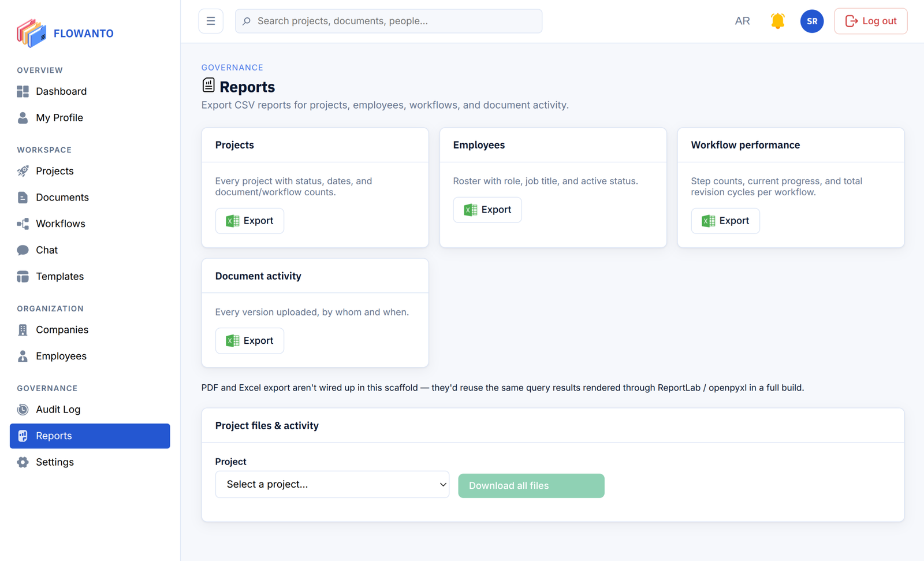The width and height of the screenshot is (924, 561).
Task: Export the Document activity report
Action: point(249,341)
